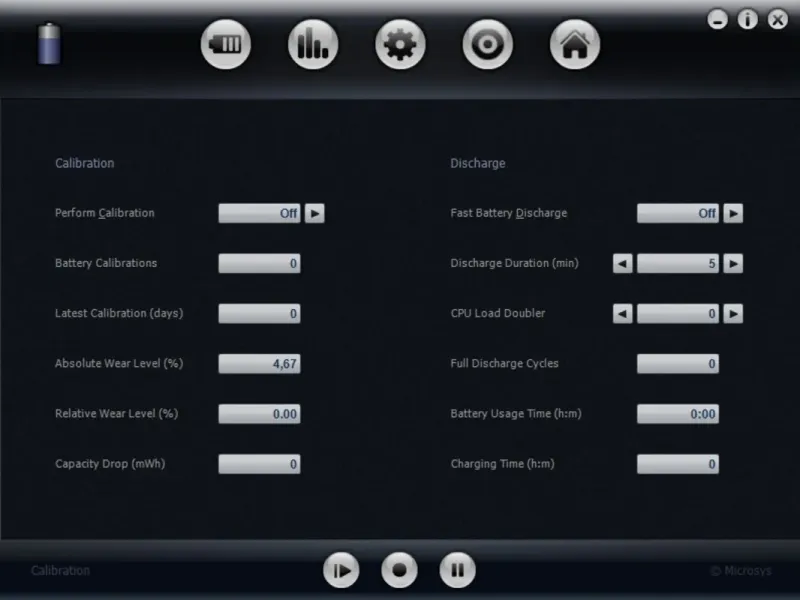Decrease CPU Load Doubler with left arrow
800x600 pixels.
click(622, 313)
